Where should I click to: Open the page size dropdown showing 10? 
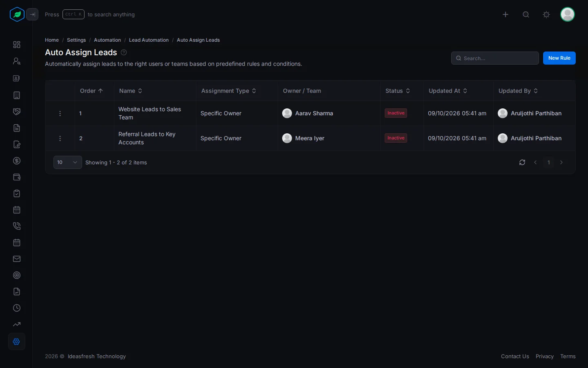pos(68,162)
